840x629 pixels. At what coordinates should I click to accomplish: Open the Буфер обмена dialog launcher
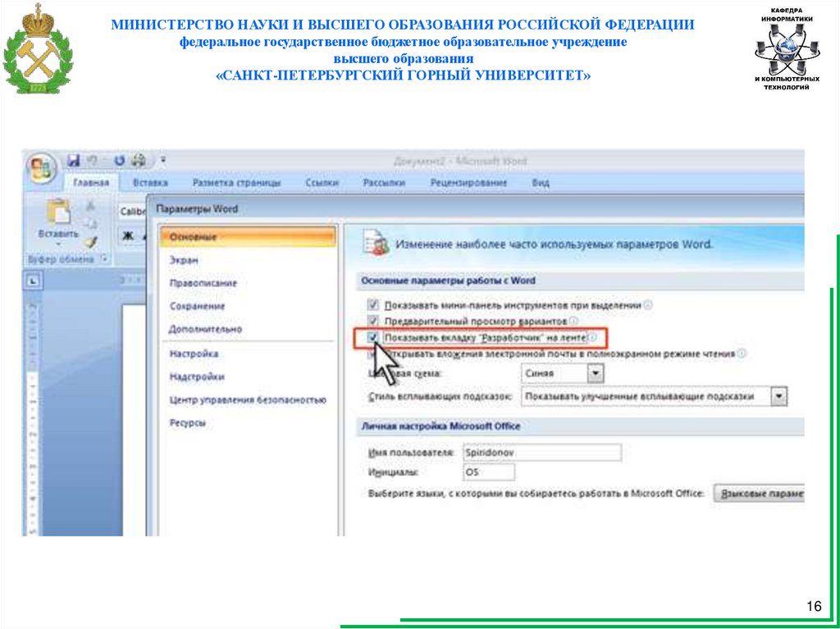click(104, 259)
